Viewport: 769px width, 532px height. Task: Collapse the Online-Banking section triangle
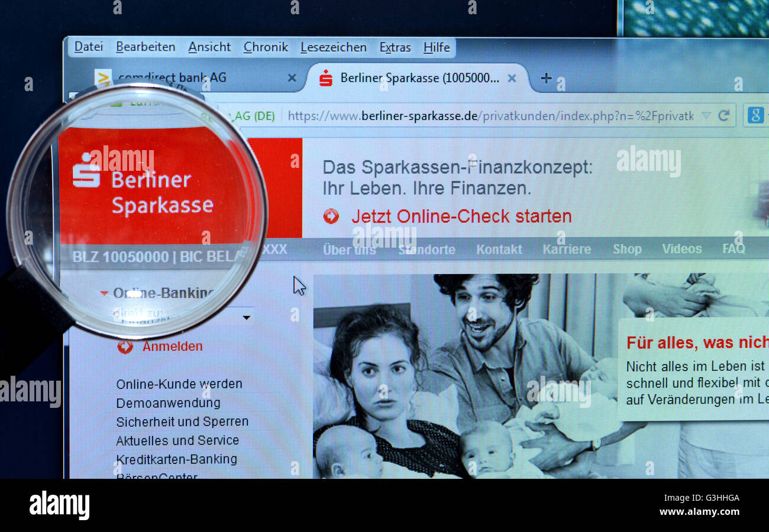[104, 293]
